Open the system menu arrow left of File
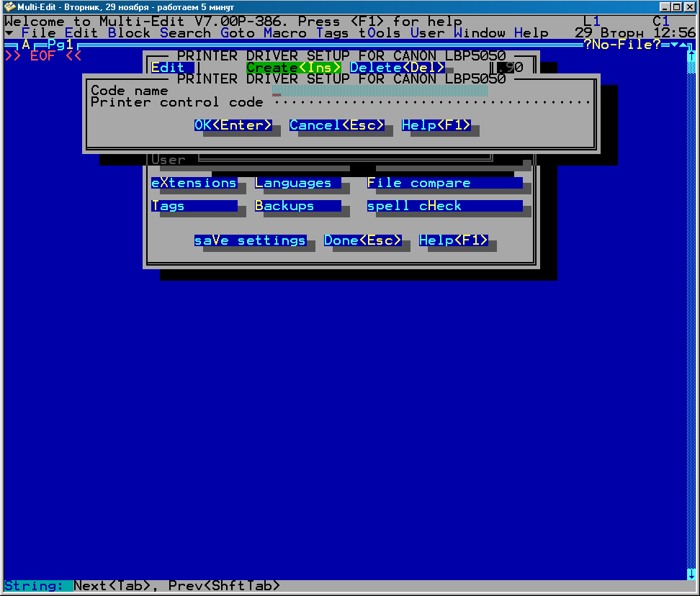 pos(9,33)
